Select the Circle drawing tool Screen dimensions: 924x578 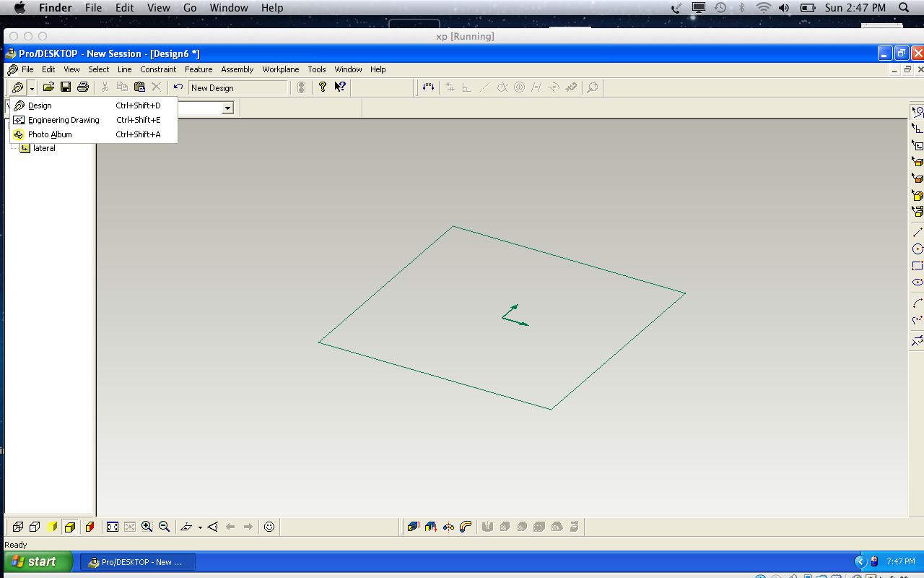point(918,249)
